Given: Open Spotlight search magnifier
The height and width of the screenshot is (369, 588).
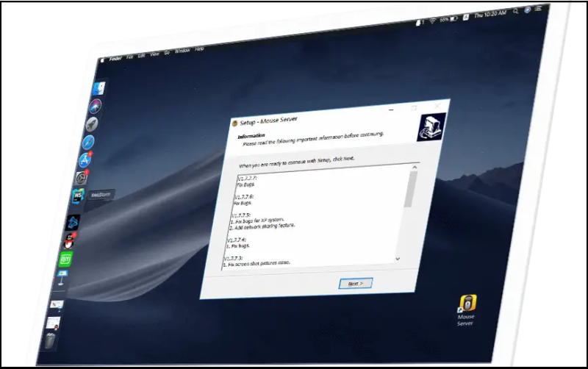Looking at the screenshot, I should tap(516, 12).
